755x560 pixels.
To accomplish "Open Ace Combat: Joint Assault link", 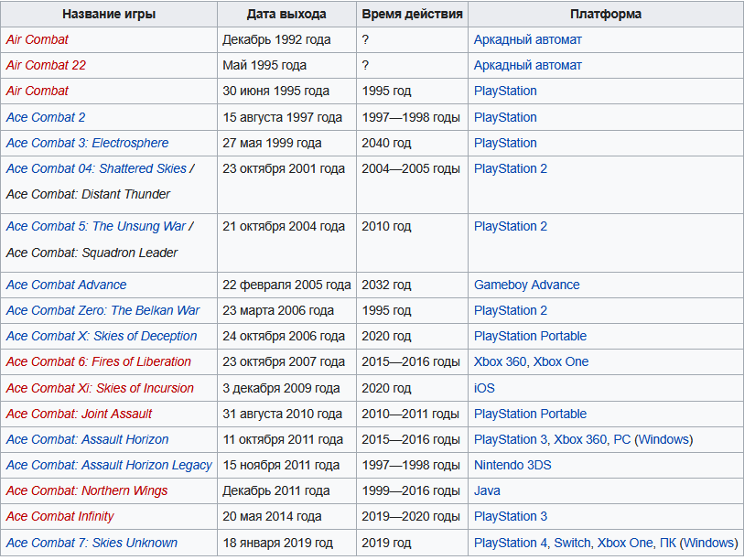I will [x=79, y=415].
